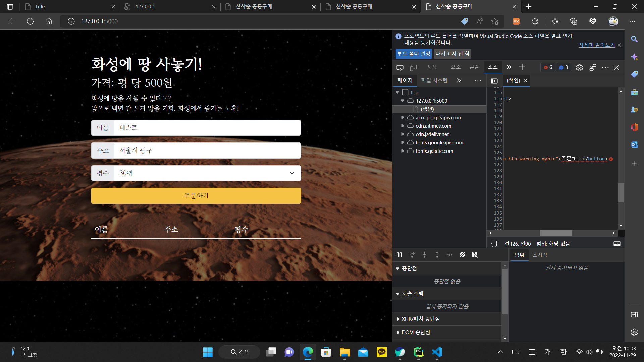Collapse the top tree node
644x362 pixels.
click(x=397, y=92)
